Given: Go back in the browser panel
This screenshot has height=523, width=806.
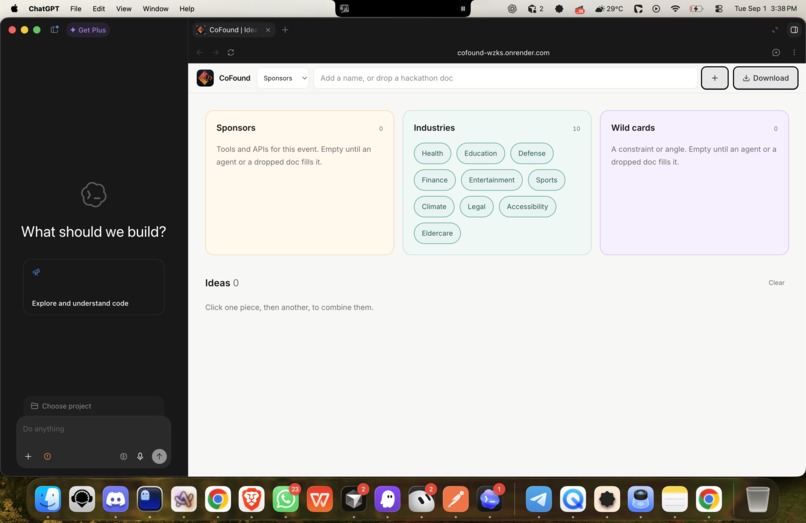Looking at the screenshot, I should [200, 52].
